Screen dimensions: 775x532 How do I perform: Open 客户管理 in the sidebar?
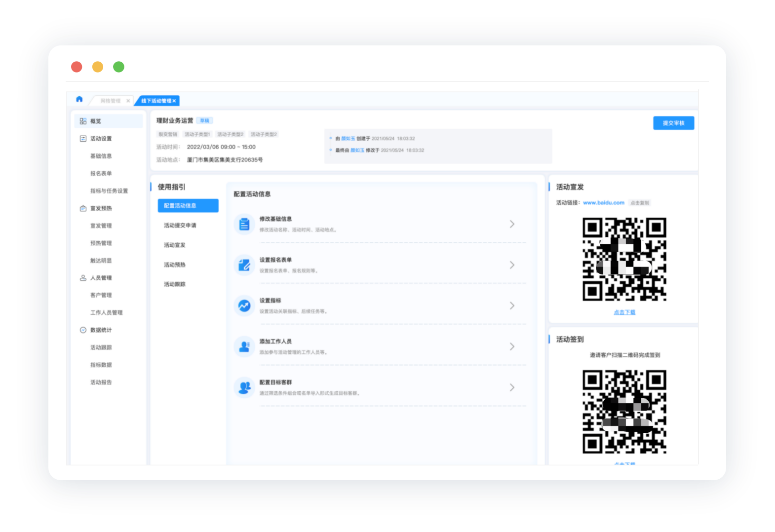coord(101,295)
